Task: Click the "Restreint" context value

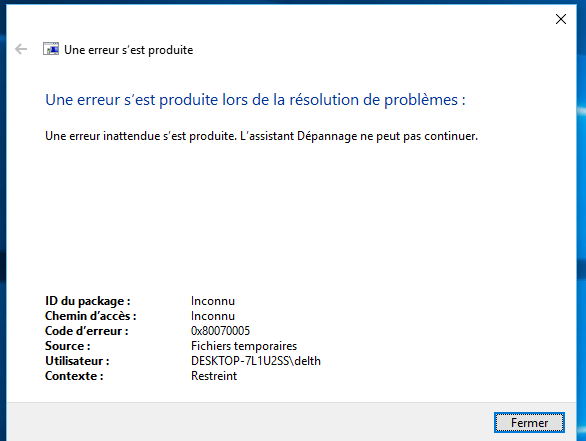Action: pyautogui.click(x=214, y=376)
